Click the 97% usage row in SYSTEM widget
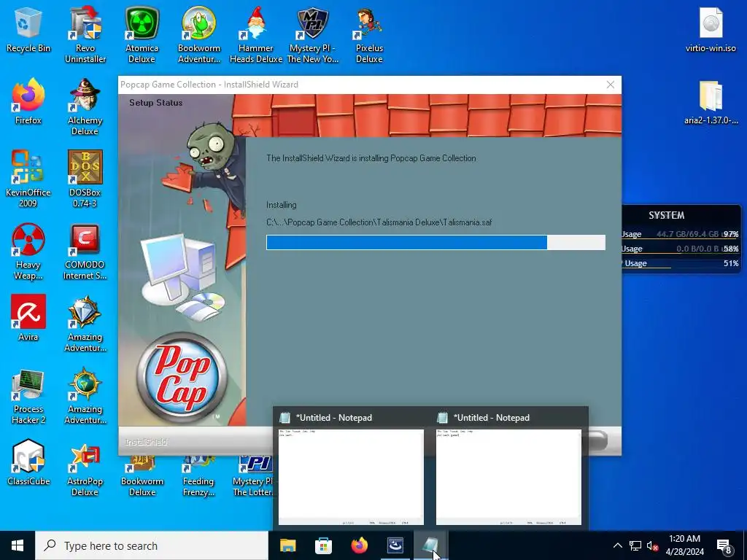 [681, 234]
